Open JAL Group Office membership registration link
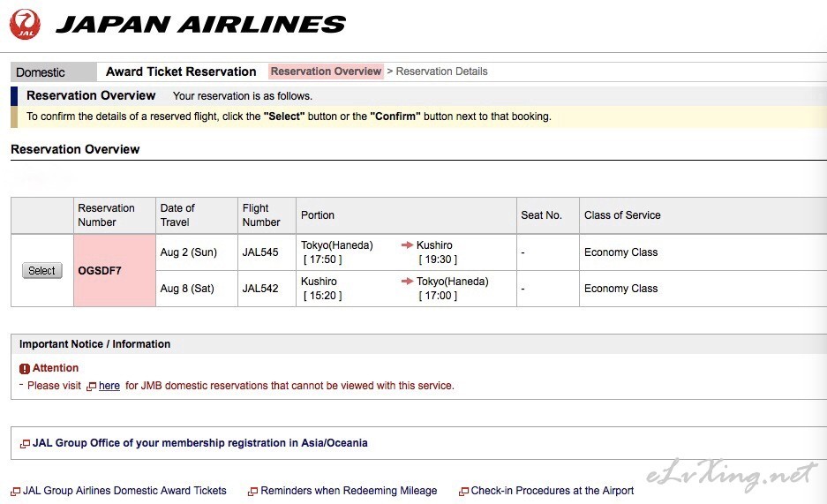This screenshot has height=504, width=827. (x=199, y=443)
